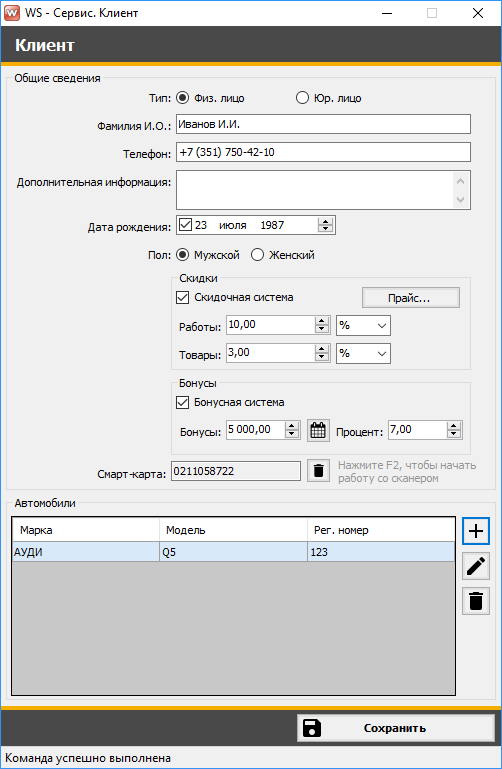Clear smart card with the trash icon

[x=318, y=471]
